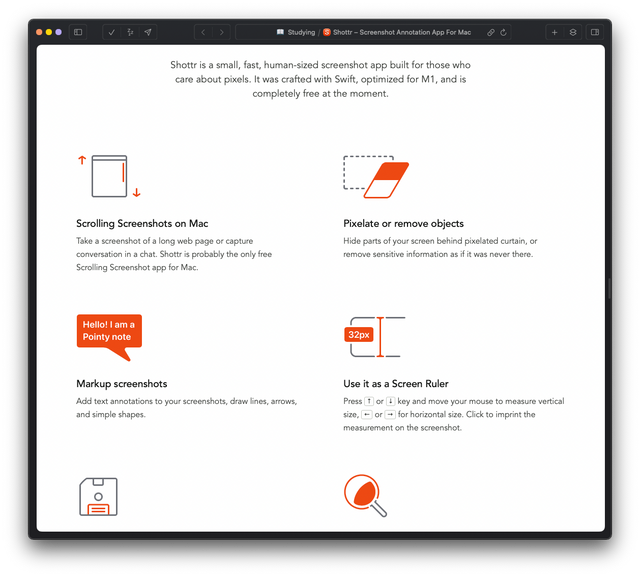Click the up arrow key icon

point(369,401)
